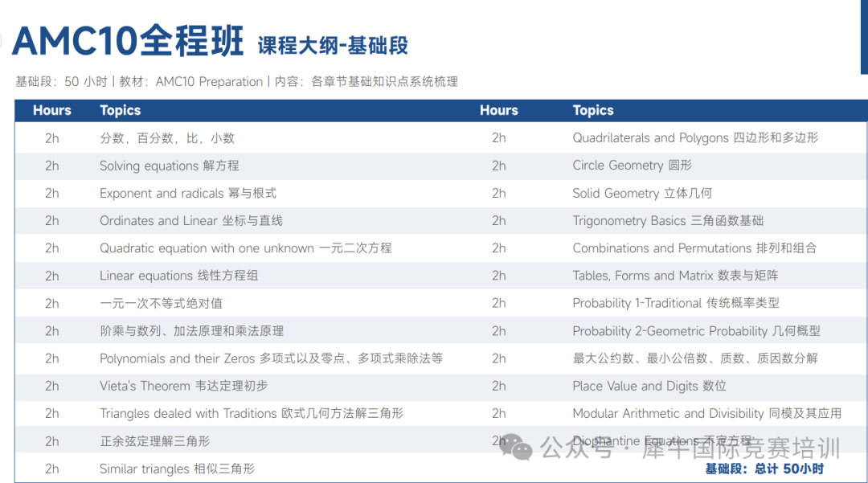Click "Circle Geometry 圆形" topic
This screenshot has width=868, height=483.
(x=633, y=166)
